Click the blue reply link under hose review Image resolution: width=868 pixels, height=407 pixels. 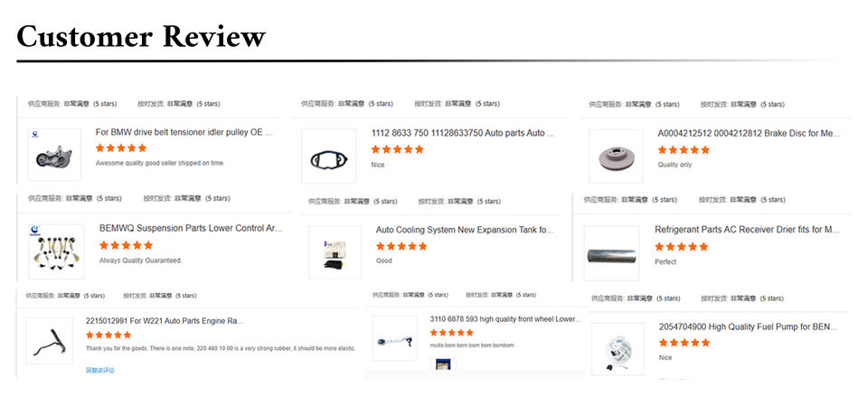click(100, 370)
